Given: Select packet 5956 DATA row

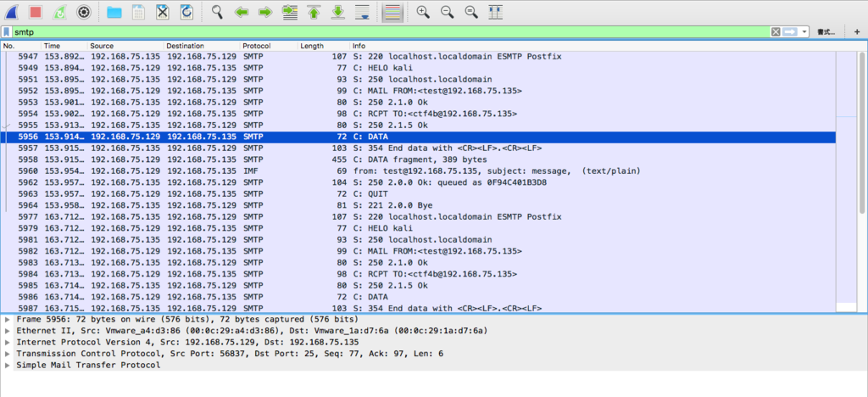Looking at the screenshot, I should [418, 137].
